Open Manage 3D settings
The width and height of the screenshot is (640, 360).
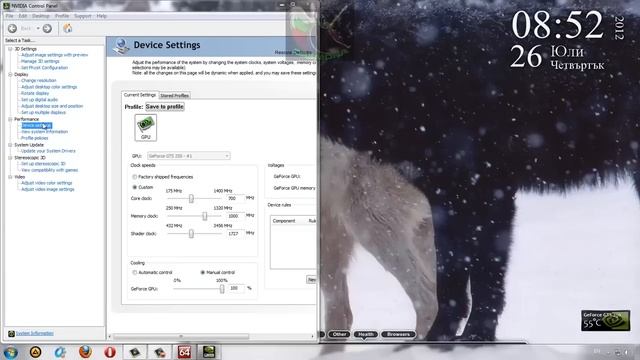click(40, 61)
